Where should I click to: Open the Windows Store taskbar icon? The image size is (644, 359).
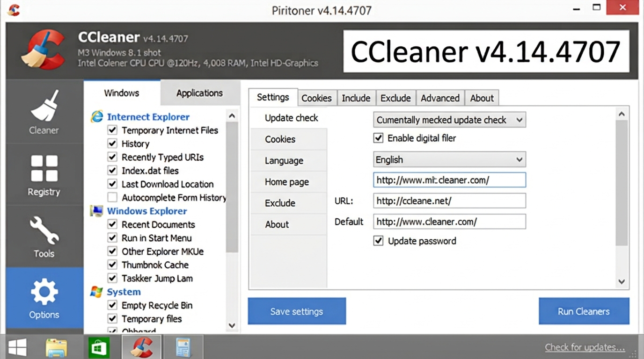[x=99, y=347]
